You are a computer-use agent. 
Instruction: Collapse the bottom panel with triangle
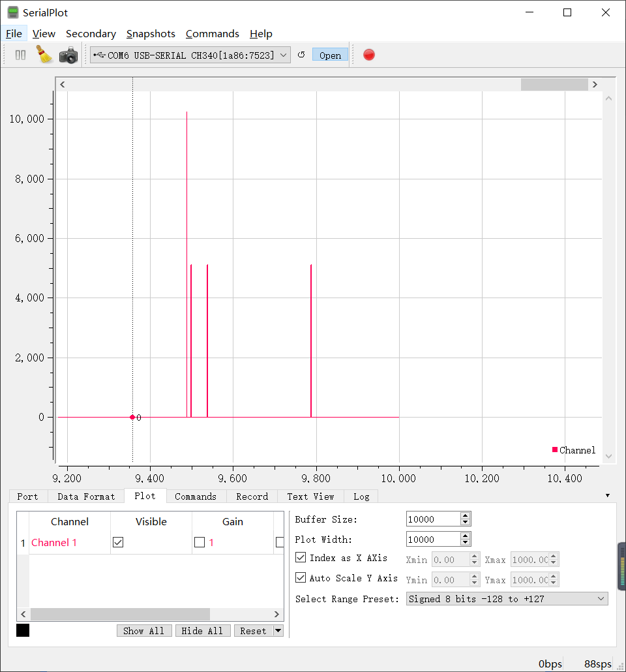coord(608,495)
